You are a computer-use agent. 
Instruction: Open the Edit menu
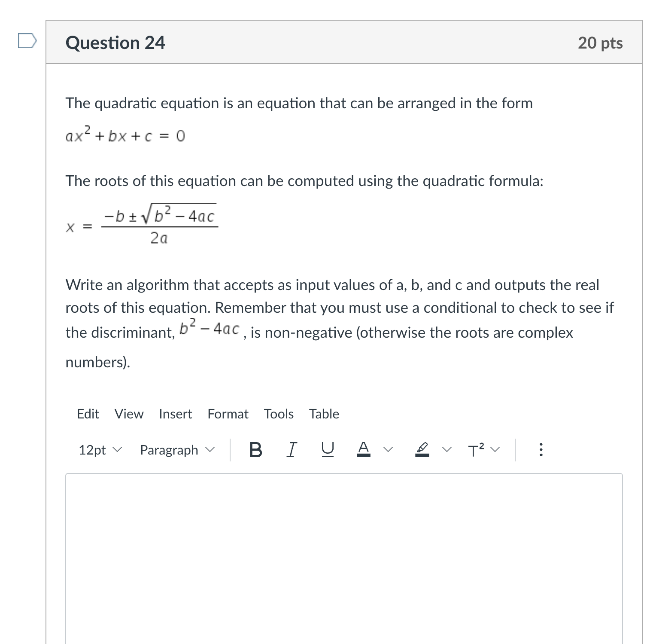coord(88,414)
